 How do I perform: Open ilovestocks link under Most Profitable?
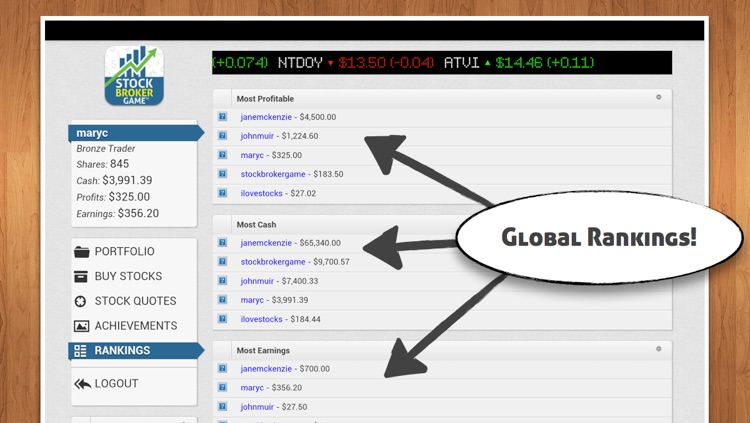tap(261, 193)
